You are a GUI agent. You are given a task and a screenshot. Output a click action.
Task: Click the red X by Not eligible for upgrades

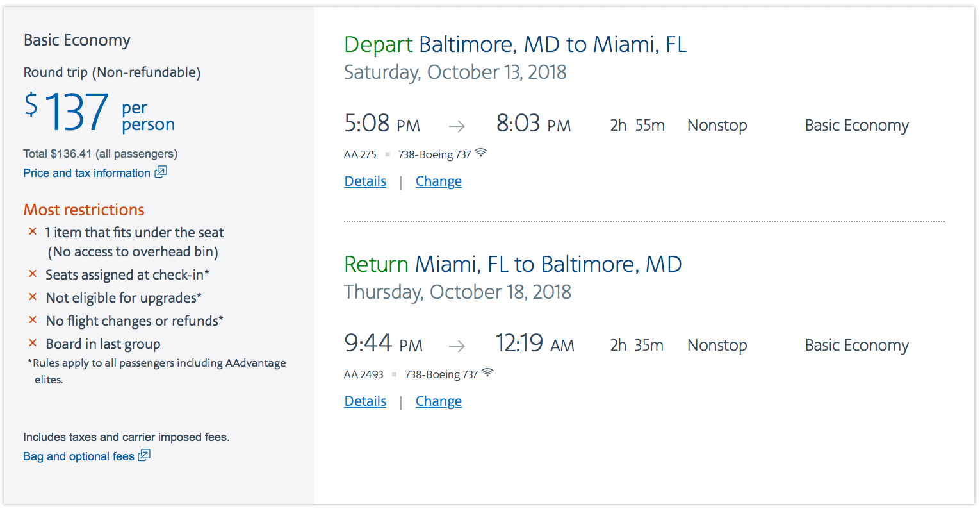pyautogui.click(x=33, y=297)
